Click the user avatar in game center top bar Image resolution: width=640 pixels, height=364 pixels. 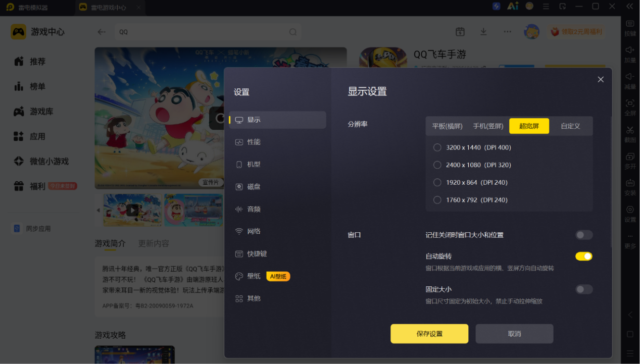pos(531,32)
